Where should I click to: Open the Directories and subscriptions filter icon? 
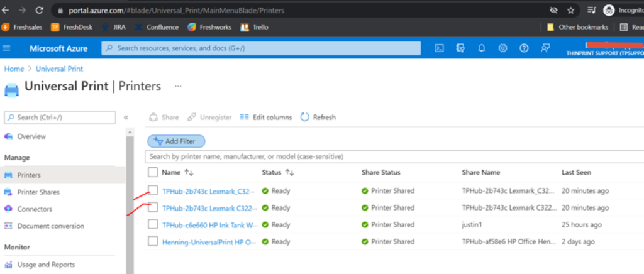tap(460, 48)
